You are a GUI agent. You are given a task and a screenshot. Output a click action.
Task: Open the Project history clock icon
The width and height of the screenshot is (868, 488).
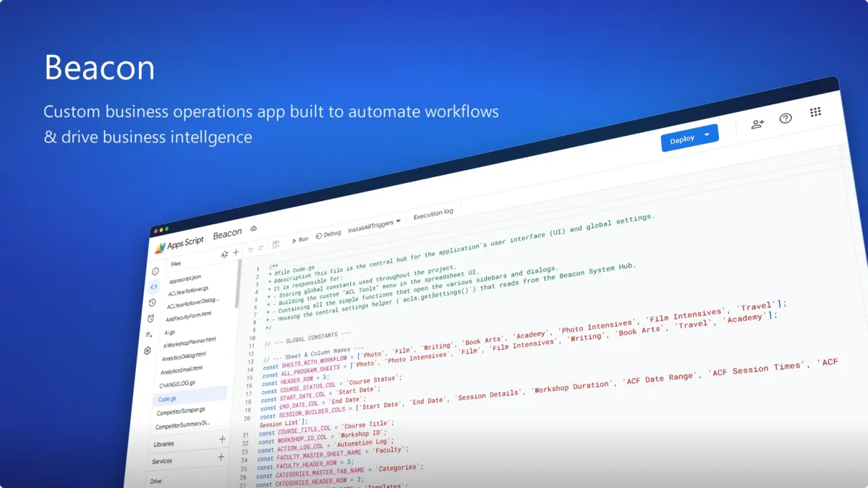[x=152, y=303]
